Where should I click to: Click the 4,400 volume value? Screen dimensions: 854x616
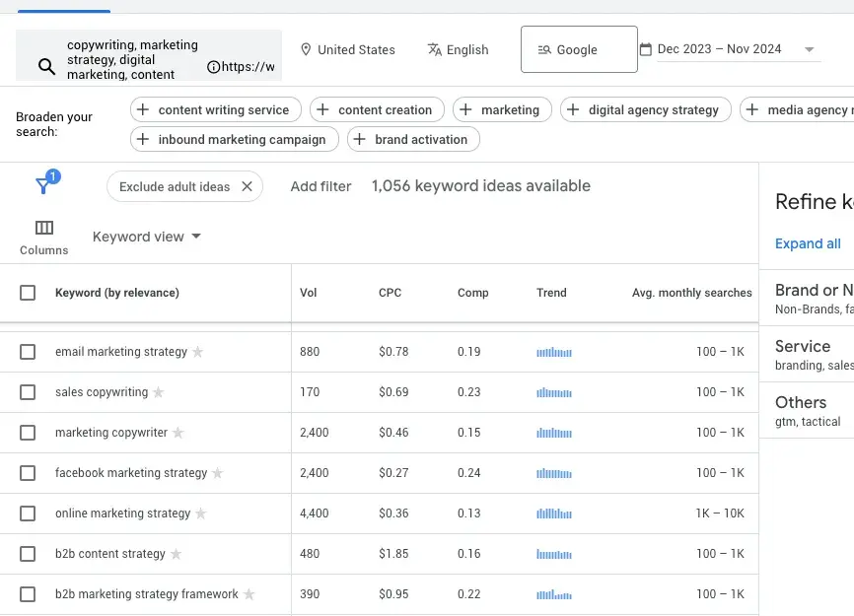(x=314, y=513)
